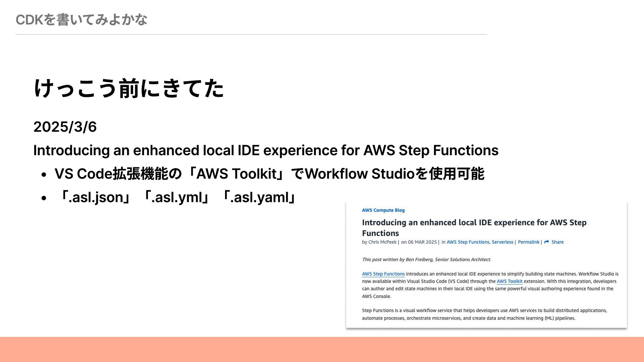Click 'This post written by Ben Freiberg' line
This screenshot has width=644, height=362.
coord(427,259)
